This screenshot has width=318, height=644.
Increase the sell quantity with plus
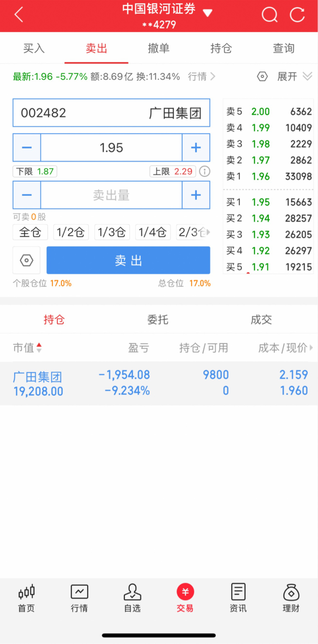[196, 195]
